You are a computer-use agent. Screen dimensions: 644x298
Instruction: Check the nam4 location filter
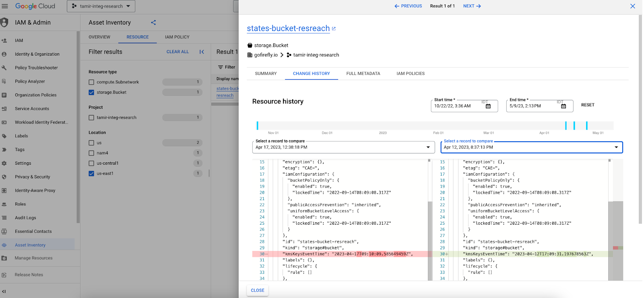(91, 153)
